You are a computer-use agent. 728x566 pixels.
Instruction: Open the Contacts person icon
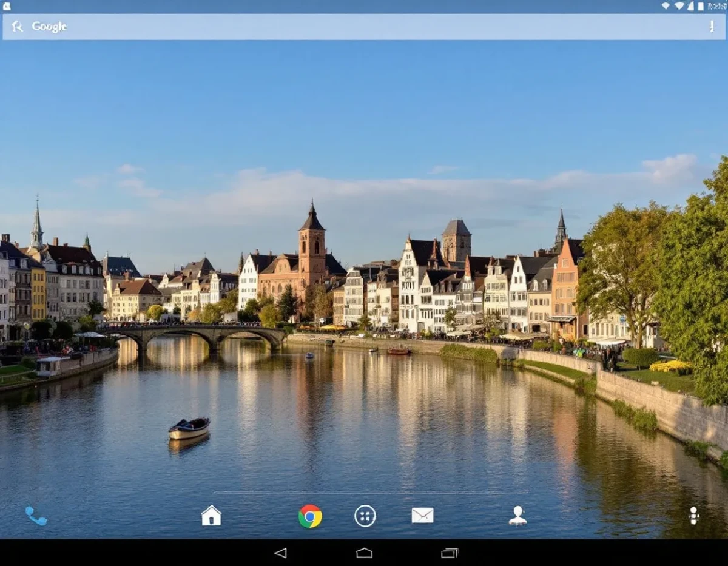517,516
